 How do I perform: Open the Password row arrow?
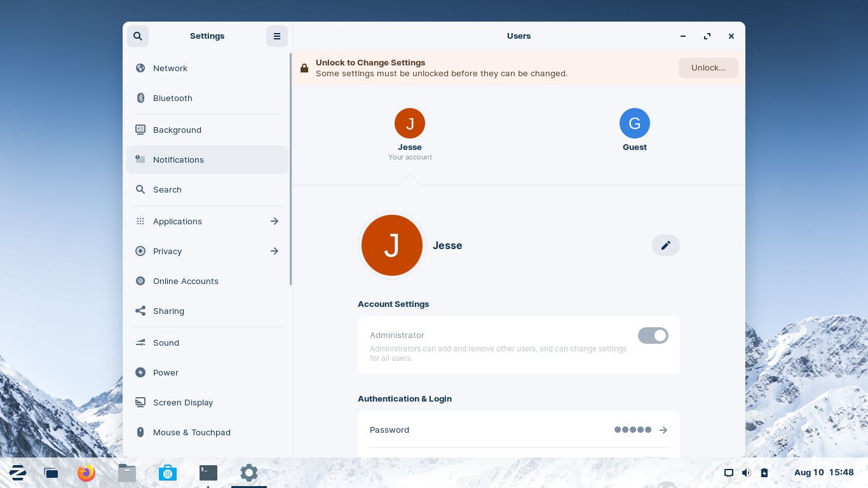[x=663, y=430]
